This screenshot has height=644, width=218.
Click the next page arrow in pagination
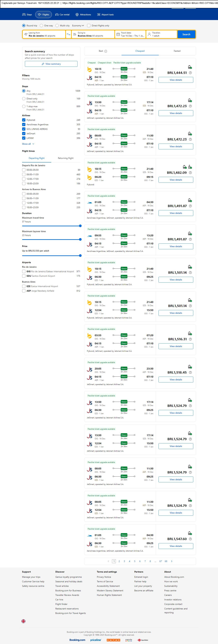[x=171, y=561]
